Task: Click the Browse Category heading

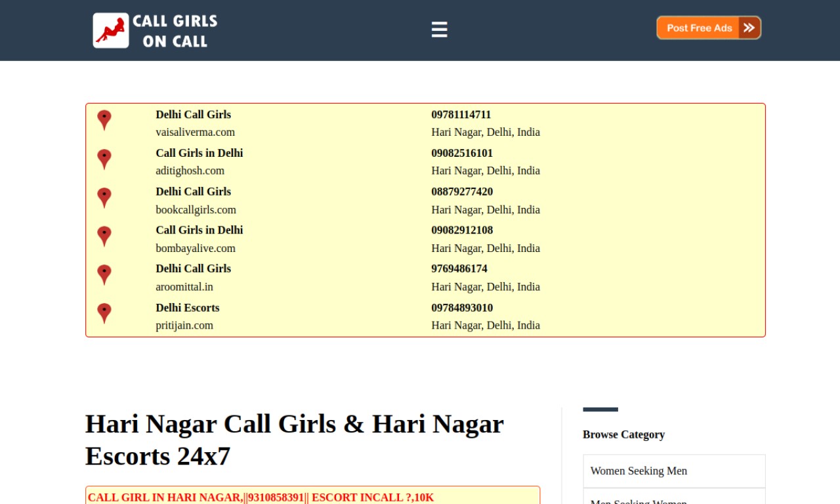Action: (623, 434)
